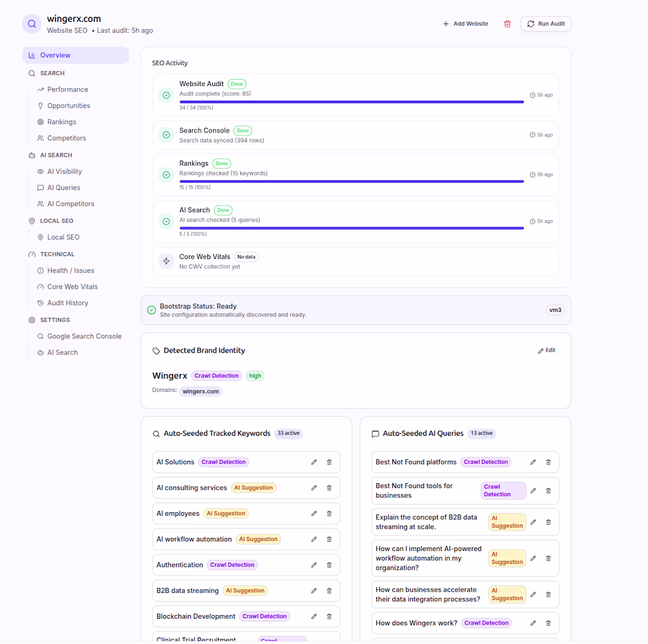The image size is (648, 644).
Task: Click the wingerx.com search logo icon
Action: [32, 24]
